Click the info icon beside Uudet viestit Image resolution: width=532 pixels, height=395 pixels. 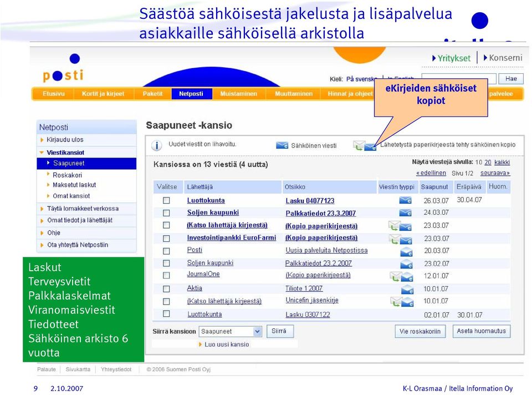[x=156, y=145]
